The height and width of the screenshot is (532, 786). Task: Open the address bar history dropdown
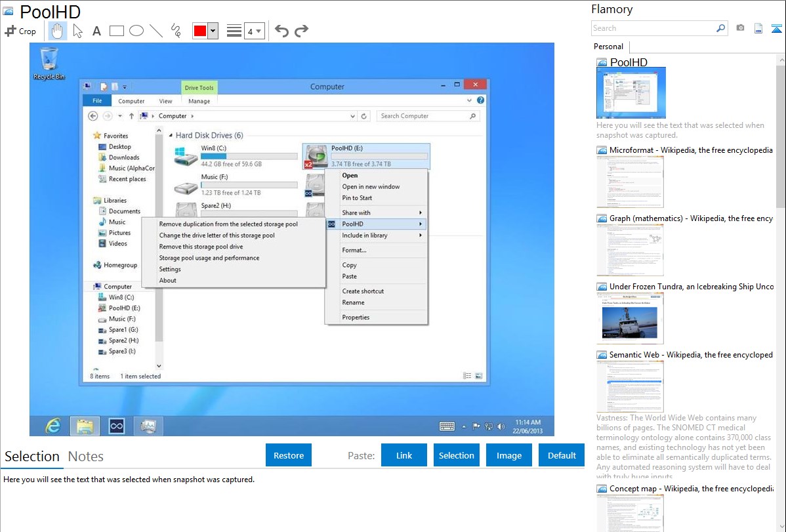tap(352, 116)
